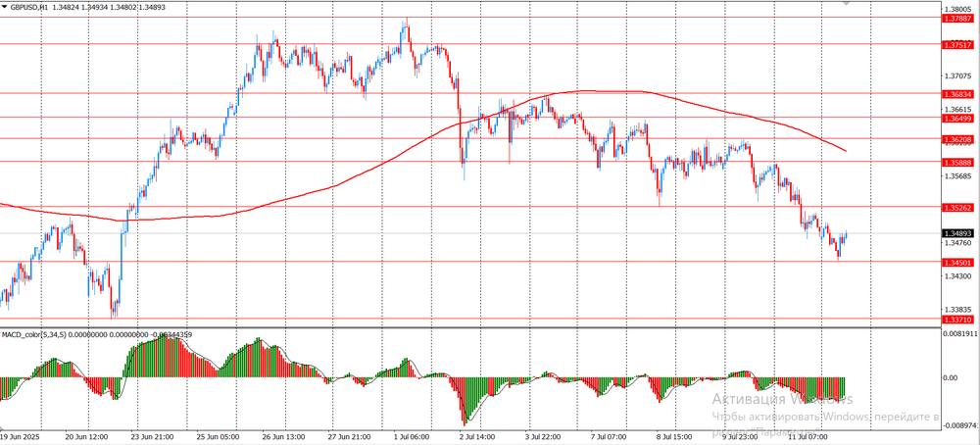Screen dimensions: 980x445
Task: Click the 1.37517 red price level label
Action: (957, 45)
